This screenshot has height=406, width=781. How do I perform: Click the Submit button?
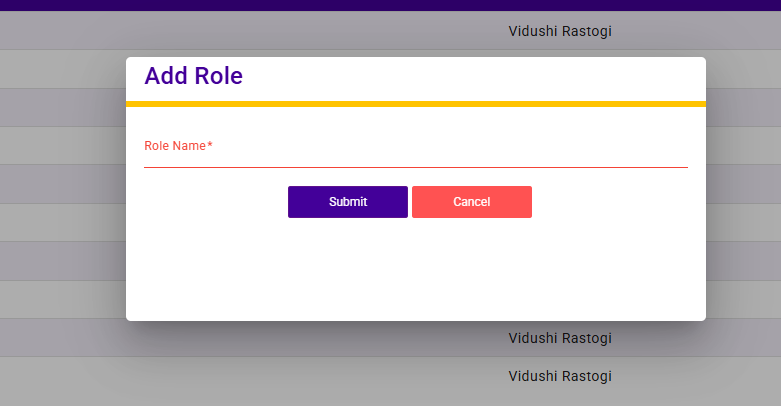point(347,202)
